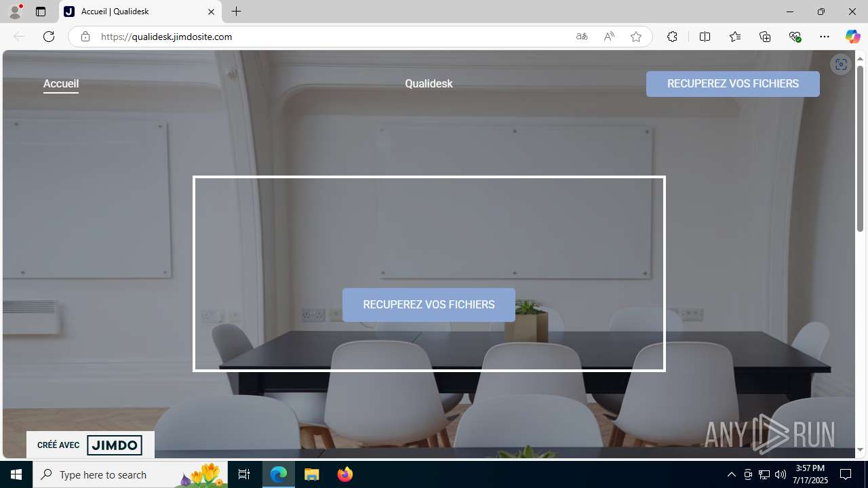The width and height of the screenshot is (868, 488).
Task: Click the taskbar search box
Action: (x=130, y=474)
